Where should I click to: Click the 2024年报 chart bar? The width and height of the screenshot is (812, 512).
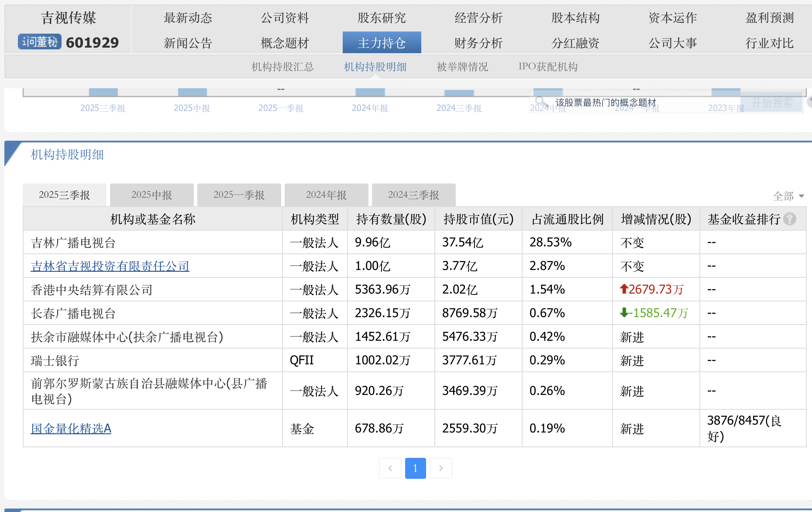click(x=370, y=92)
